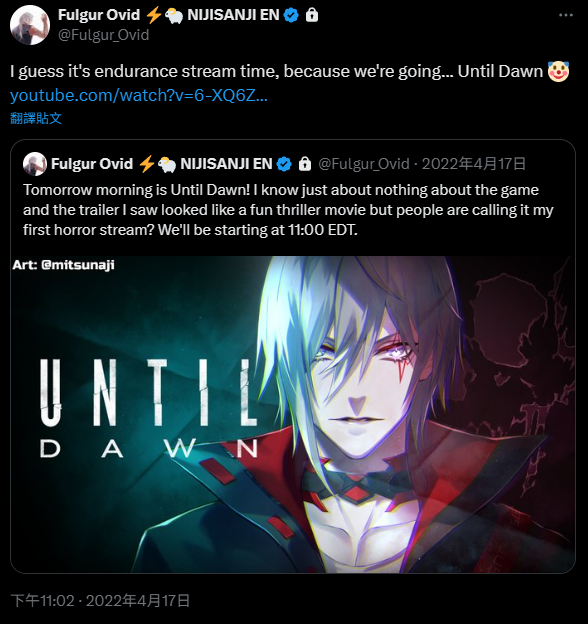Click Fulgur Ovid's main profile avatar

30,25
